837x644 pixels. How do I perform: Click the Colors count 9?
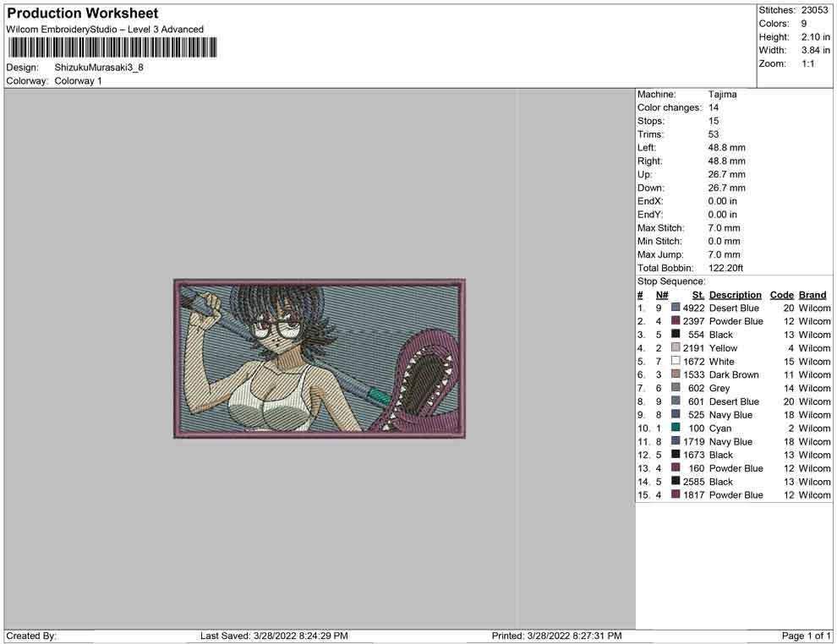click(x=804, y=24)
